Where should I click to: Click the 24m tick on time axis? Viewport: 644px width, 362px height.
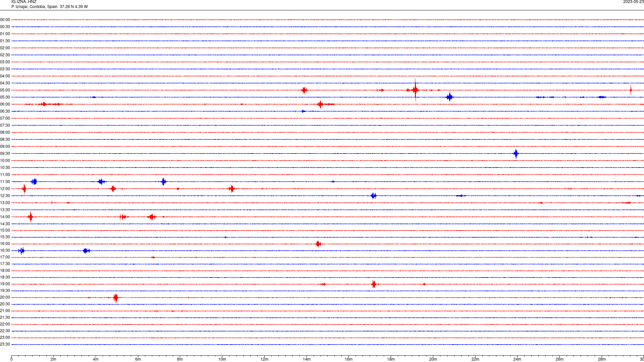coord(517,359)
